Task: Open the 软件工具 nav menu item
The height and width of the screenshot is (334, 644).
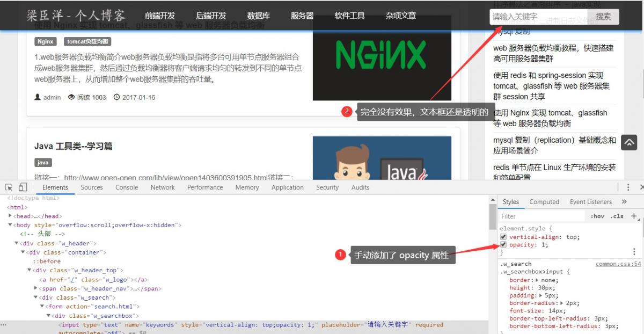Action: click(x=349, y=16)
